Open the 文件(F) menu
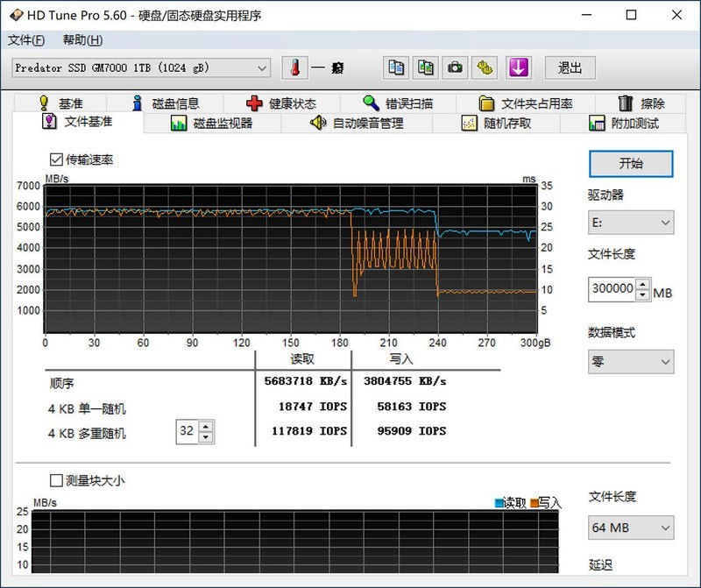The height and width of the screenshot is (588, 701). (x=25, y=39)
